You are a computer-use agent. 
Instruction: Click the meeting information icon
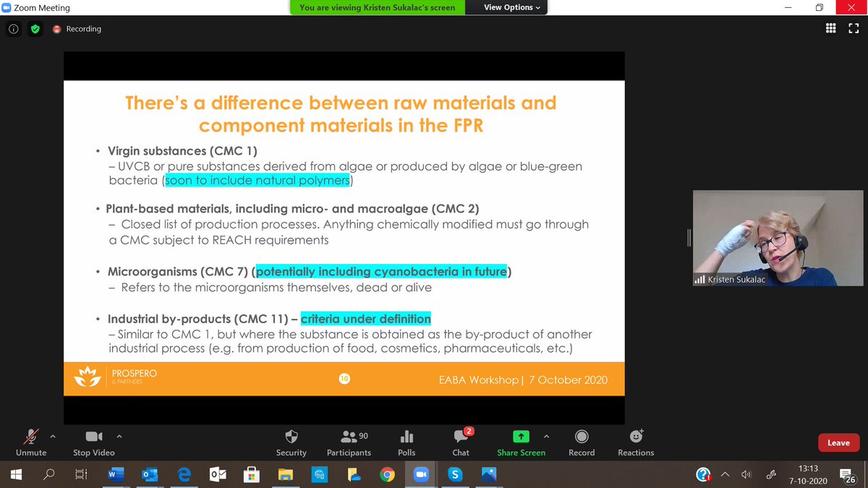pos(13,29)
